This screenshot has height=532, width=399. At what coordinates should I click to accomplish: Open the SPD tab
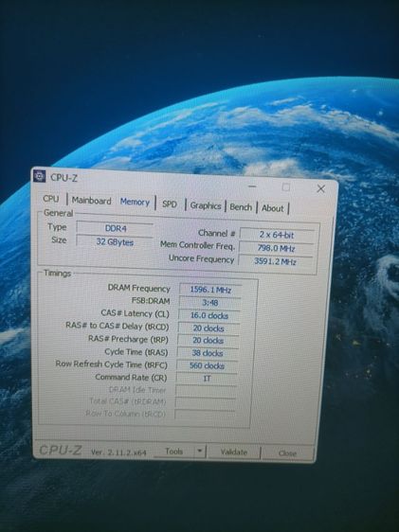(170, 204)
